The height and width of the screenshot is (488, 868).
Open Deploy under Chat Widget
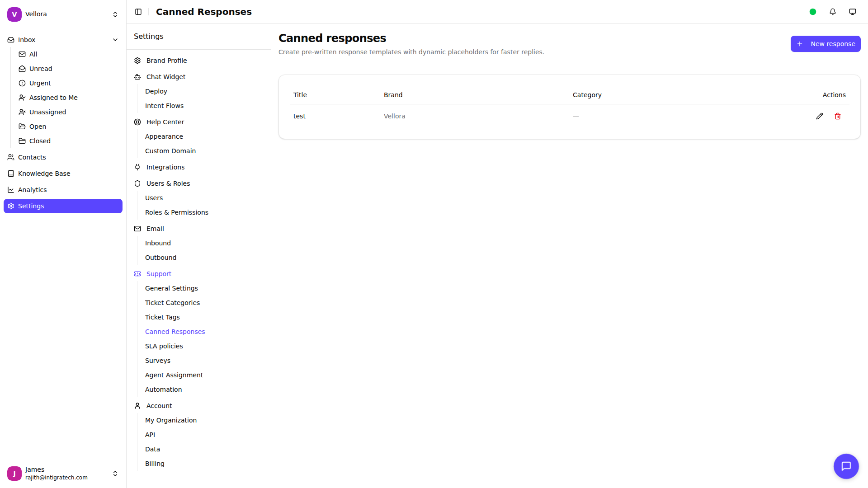click(x=156, y=91)
